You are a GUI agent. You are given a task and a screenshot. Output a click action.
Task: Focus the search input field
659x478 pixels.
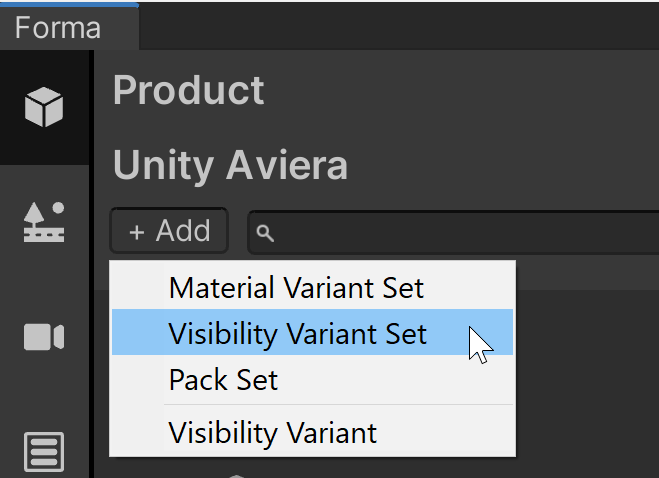(x=460, y=233)
